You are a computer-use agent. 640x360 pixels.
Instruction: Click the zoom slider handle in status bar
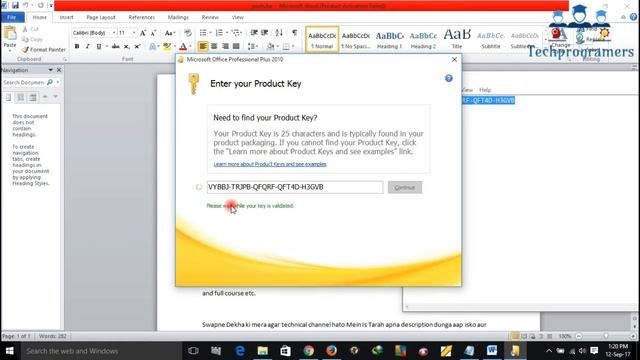click(606, 336)
